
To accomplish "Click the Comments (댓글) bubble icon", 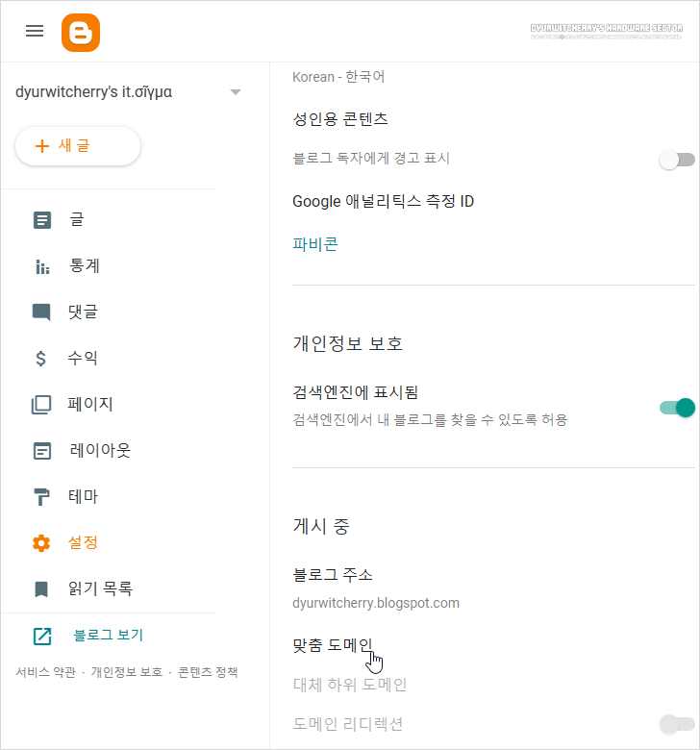I will [x=41, y=312].
